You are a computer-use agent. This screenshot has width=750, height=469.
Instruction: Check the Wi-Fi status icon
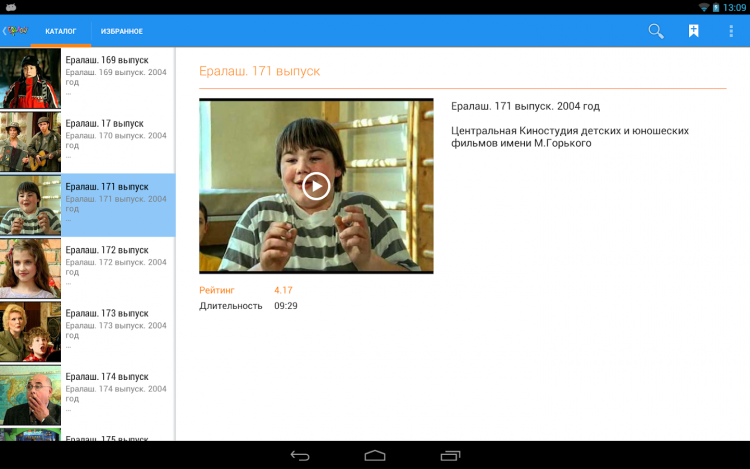[x=703, y=7]
